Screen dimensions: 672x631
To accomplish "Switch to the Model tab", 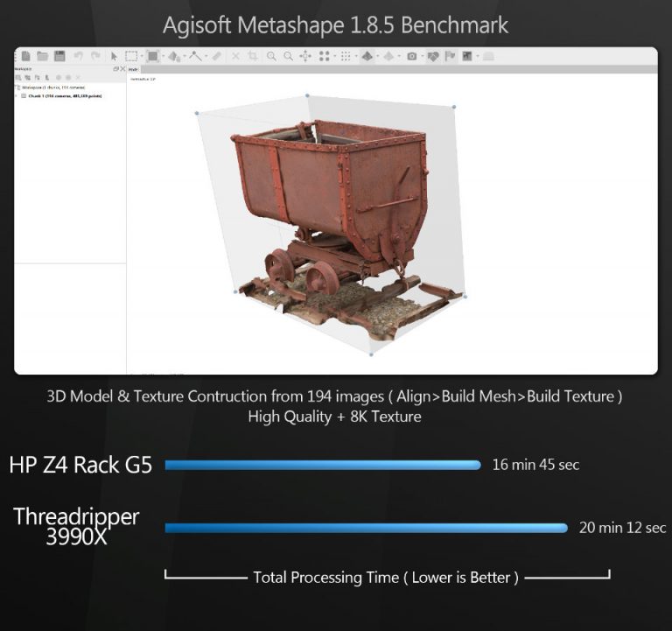I will point(133,69).
